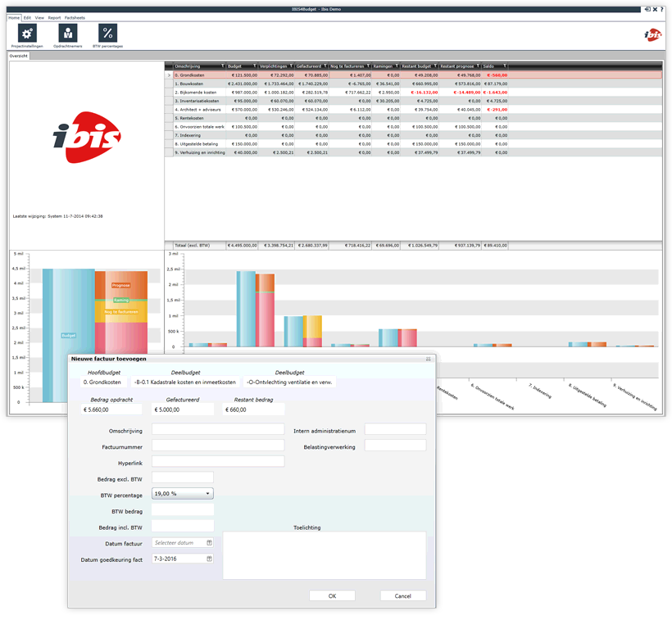Screen dimensions: 672x620
Task: Open the Hoofdbudget selector showing 0. Grondkosten
Action: (x=104, y=382)
